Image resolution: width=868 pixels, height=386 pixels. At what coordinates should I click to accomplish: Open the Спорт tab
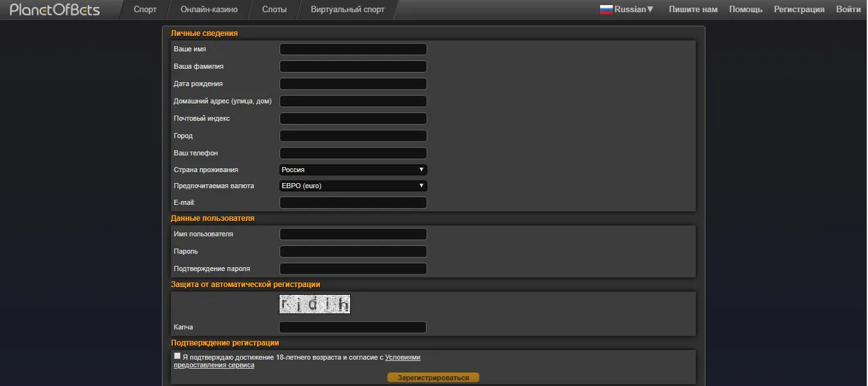tap(145, 10)
